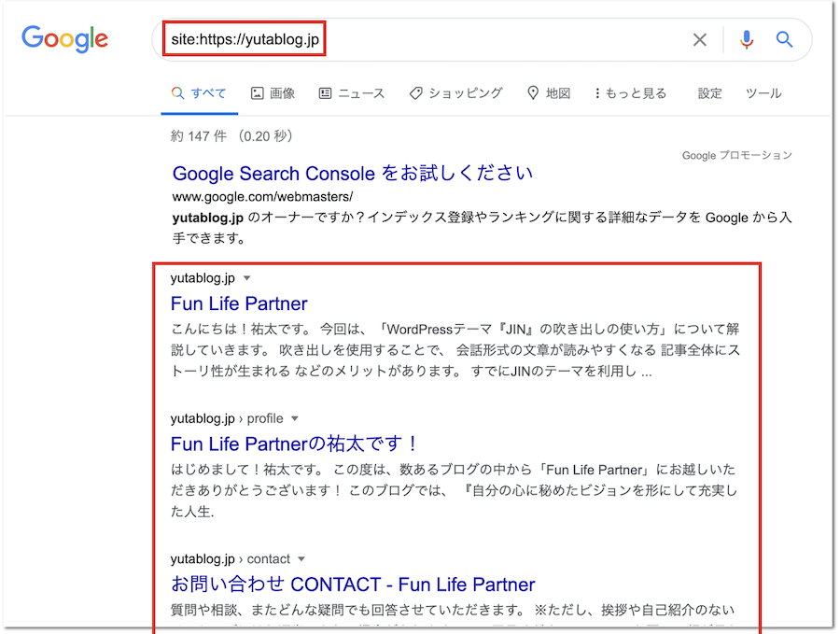The height and width of the screenshot is (634, 840).
Task: Start voice search with microphone icon
Action: coord(746,39)
